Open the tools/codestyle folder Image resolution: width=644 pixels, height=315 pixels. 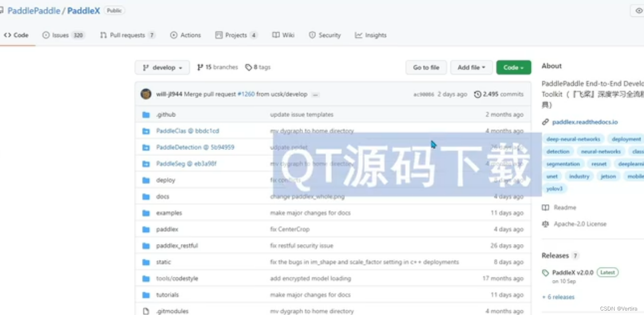click(x=177, y=279)
